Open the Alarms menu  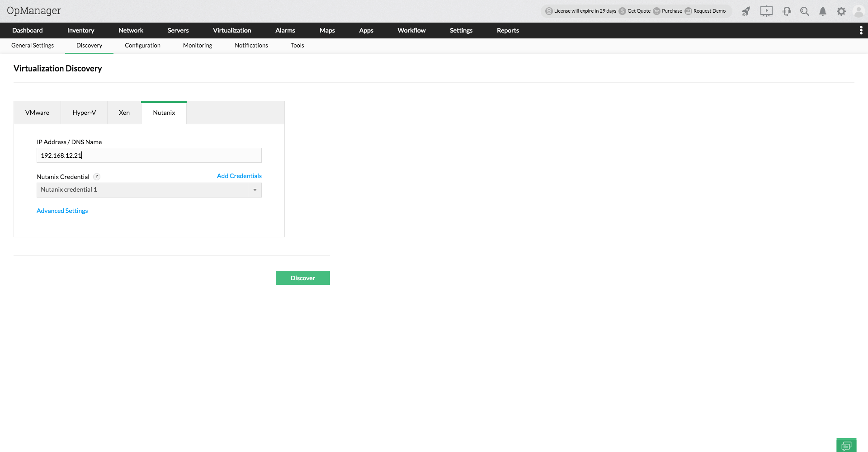(x=285, y=30)
